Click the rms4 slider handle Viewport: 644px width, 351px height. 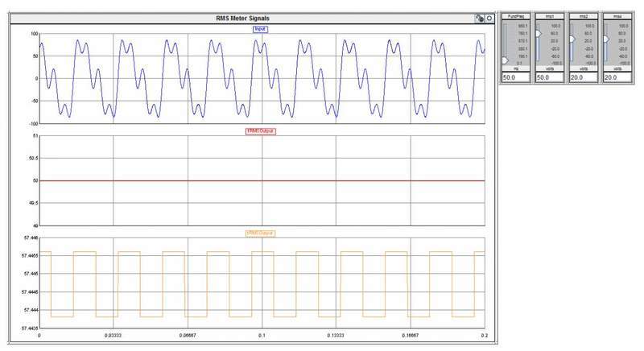coord(605,39)
